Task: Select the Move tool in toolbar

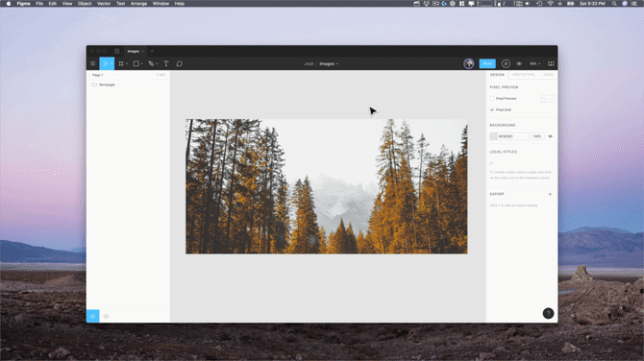Action: click(107, 63)
